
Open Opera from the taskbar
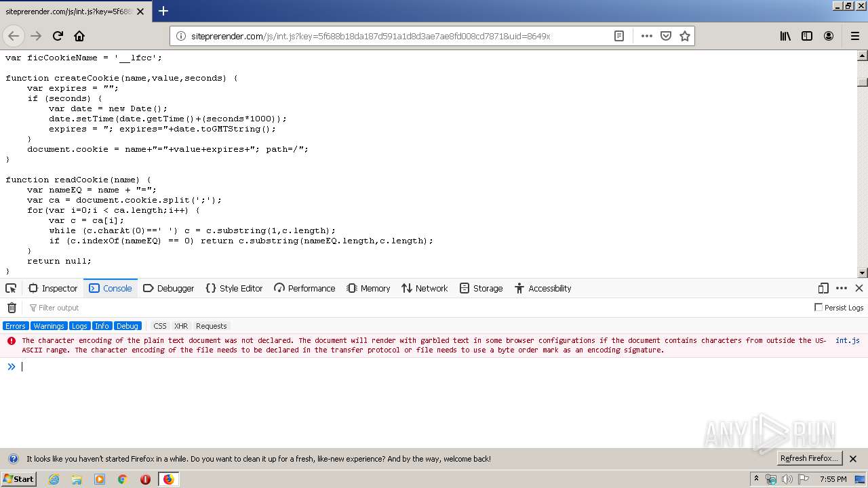click(145, 479)
